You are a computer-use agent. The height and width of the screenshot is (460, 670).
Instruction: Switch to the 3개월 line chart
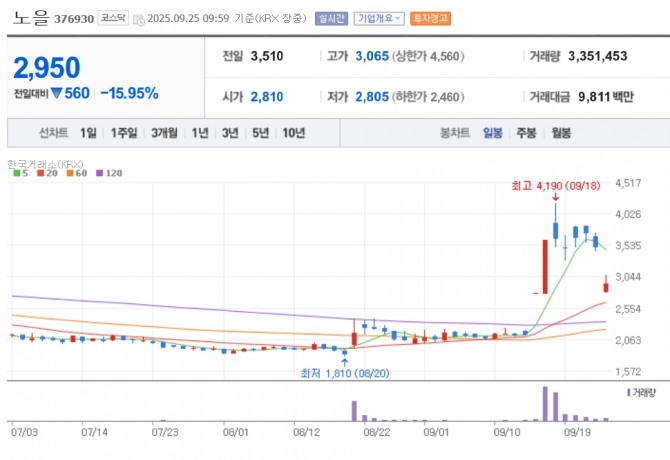point(164,133)
